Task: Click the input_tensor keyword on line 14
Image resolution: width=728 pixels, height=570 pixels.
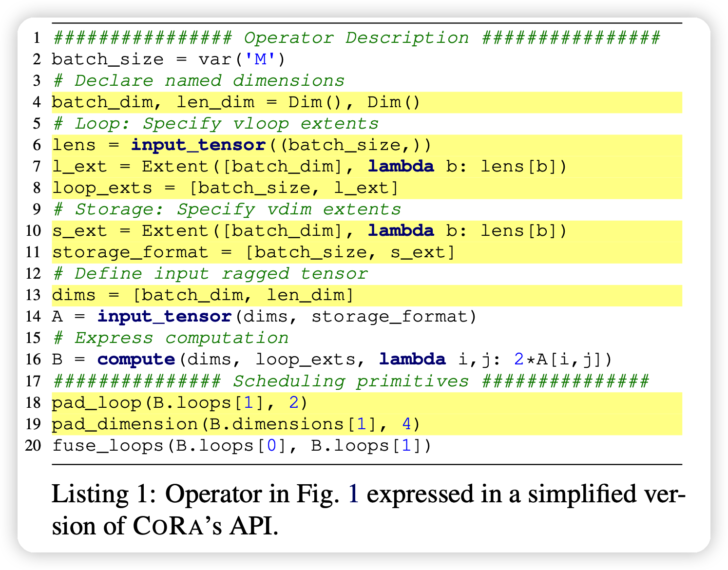Action: (x=164, y=317)
